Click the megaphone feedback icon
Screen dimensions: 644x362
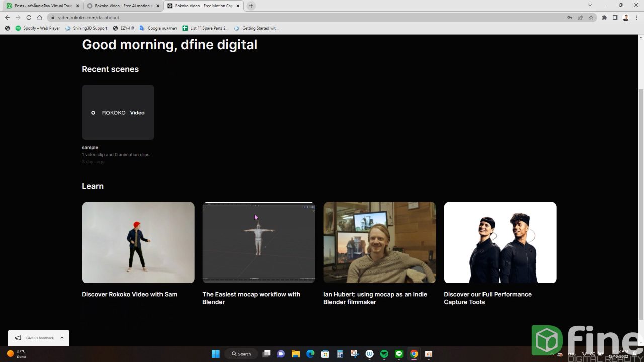tap(18, 338)
